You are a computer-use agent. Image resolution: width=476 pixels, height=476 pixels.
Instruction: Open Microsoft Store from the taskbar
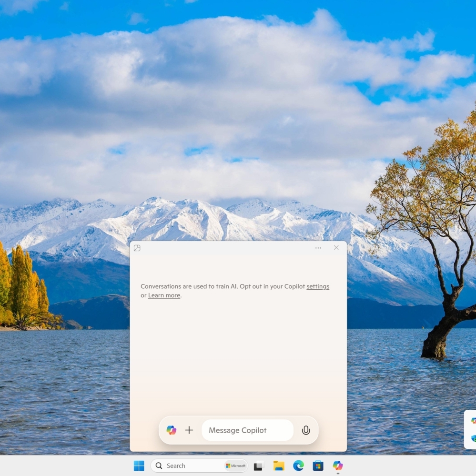click(x=318, y=466)
